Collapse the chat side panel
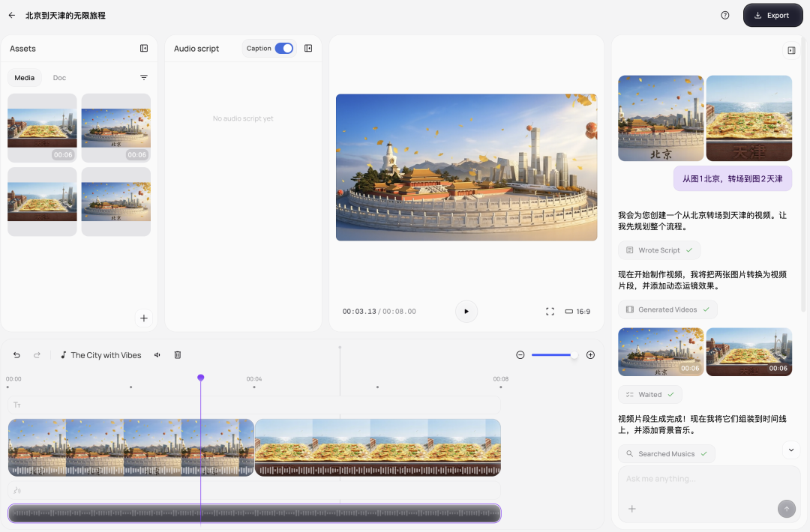The height and width of the screenshot is (532, 810). [x=791, y=50]
